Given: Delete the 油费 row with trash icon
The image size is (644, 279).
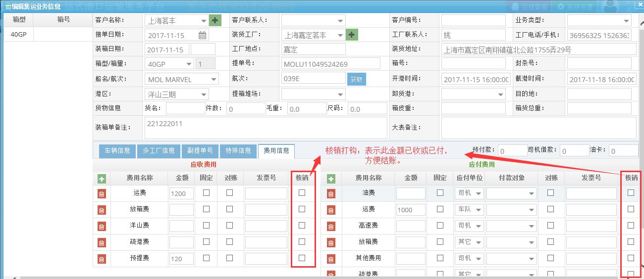Looking at the screenshot, I should click(x=331, y=194).
